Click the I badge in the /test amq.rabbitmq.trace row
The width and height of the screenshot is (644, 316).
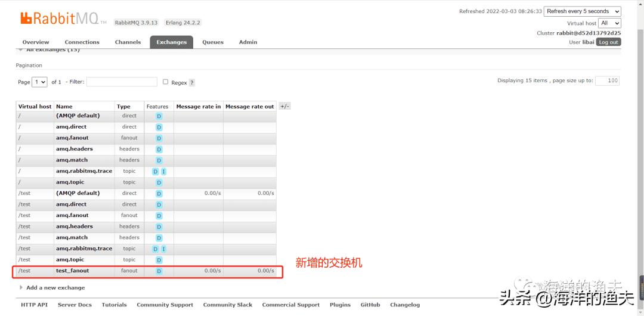point(163,249)
